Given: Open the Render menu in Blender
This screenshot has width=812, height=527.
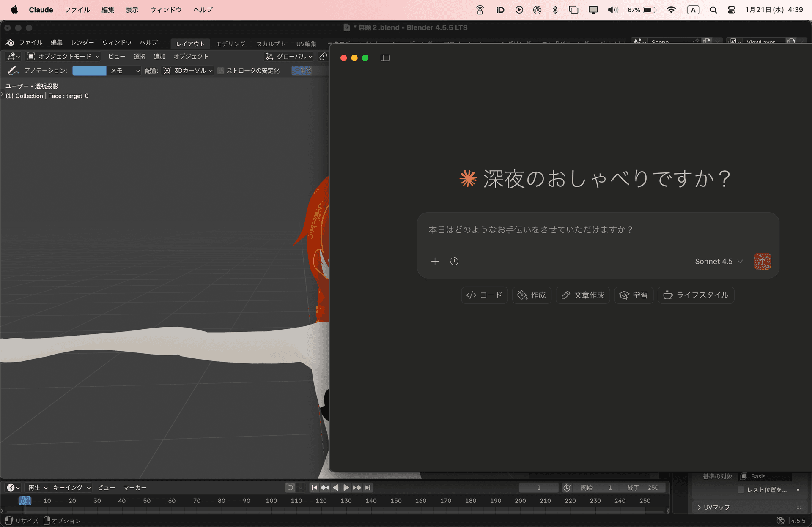Looking at the screenshot, I should pyautogui.click(x=82, y=42).
